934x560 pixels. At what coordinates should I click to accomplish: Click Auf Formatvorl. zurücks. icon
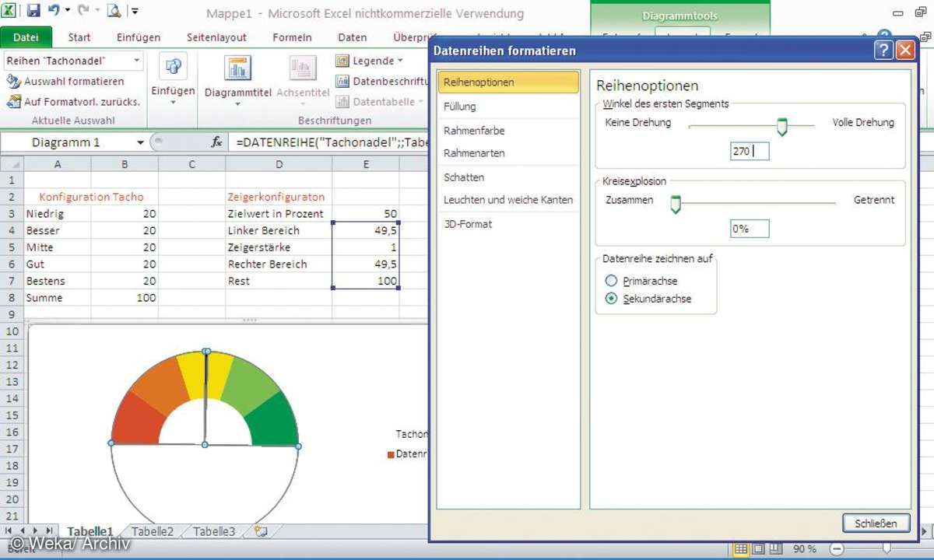tap(13, 102)
